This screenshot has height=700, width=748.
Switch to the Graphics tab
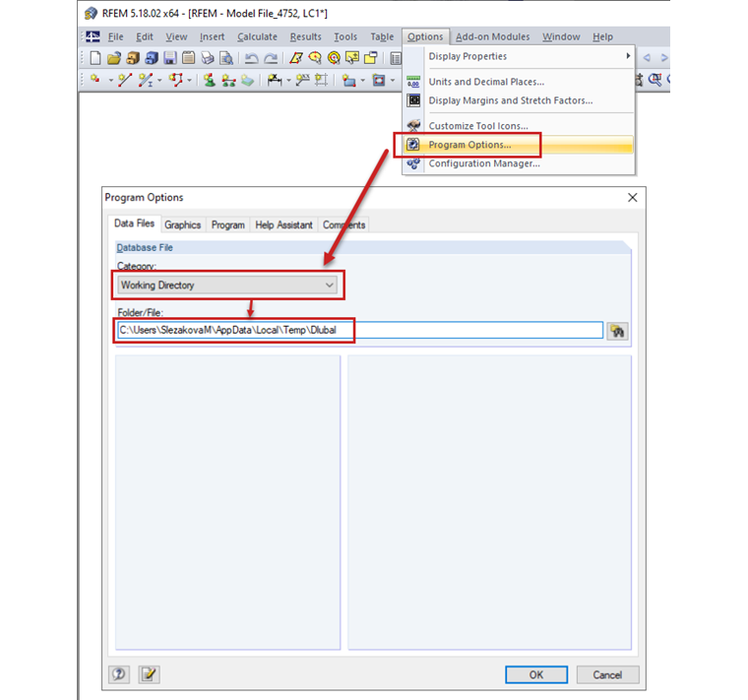[183, 224]
